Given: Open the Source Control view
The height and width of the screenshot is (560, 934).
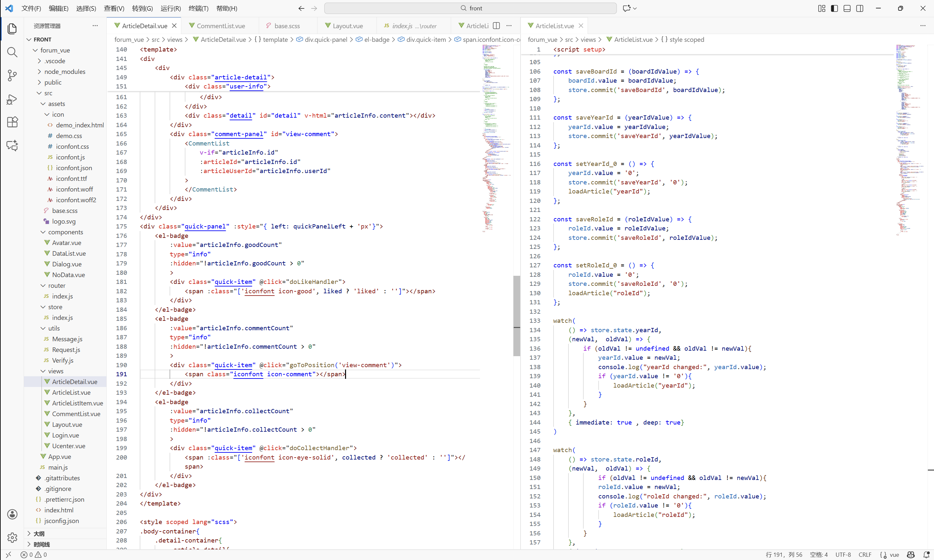Looking at the screenshot, I should (12, 76).
